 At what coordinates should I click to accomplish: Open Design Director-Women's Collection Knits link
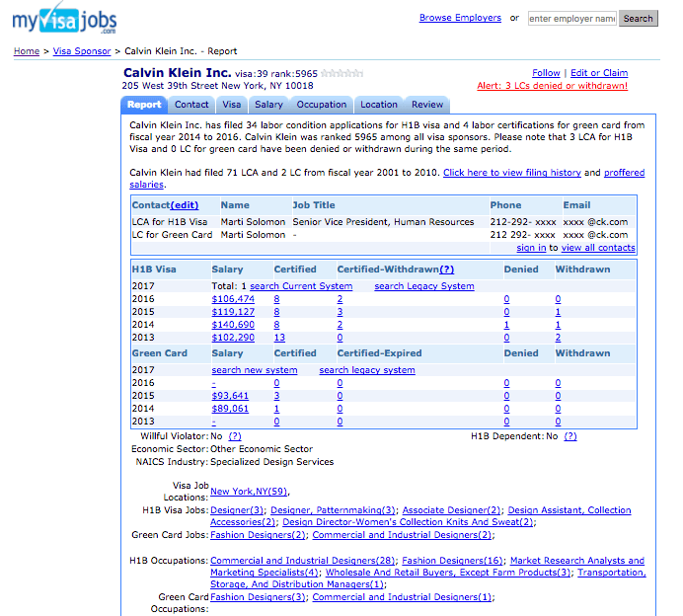pyautogui.click(x=408, y=522)
